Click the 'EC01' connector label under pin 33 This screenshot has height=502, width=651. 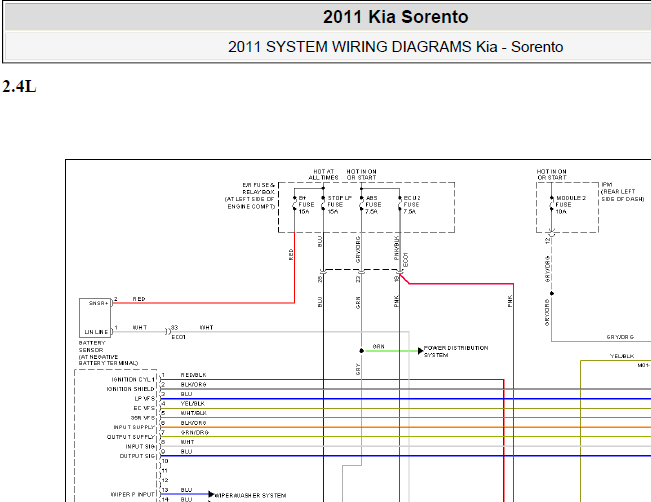179,337
